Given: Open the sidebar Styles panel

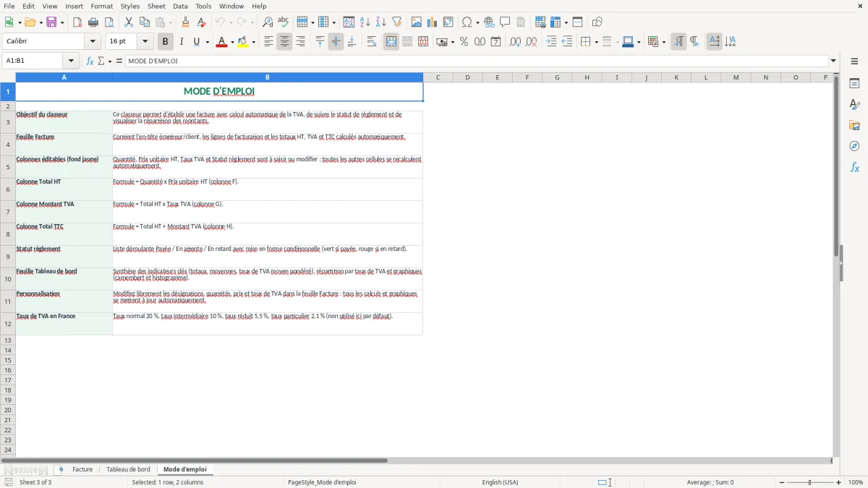Looking at the screenshot, I should tap(854, 104).
